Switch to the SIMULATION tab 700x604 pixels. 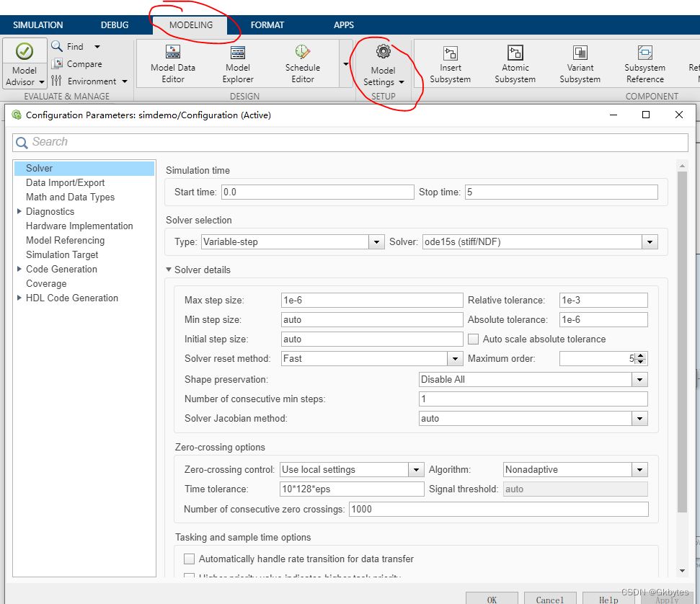[38, 25]
